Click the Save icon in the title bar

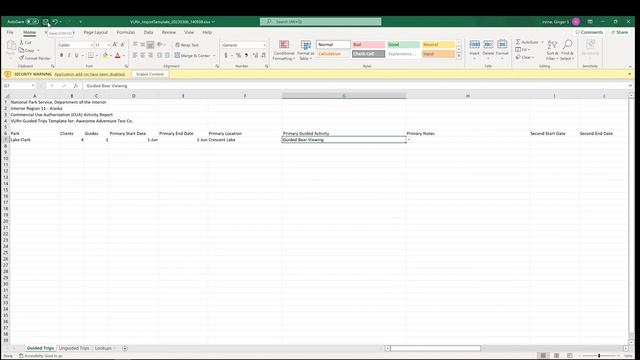[45, 22]
